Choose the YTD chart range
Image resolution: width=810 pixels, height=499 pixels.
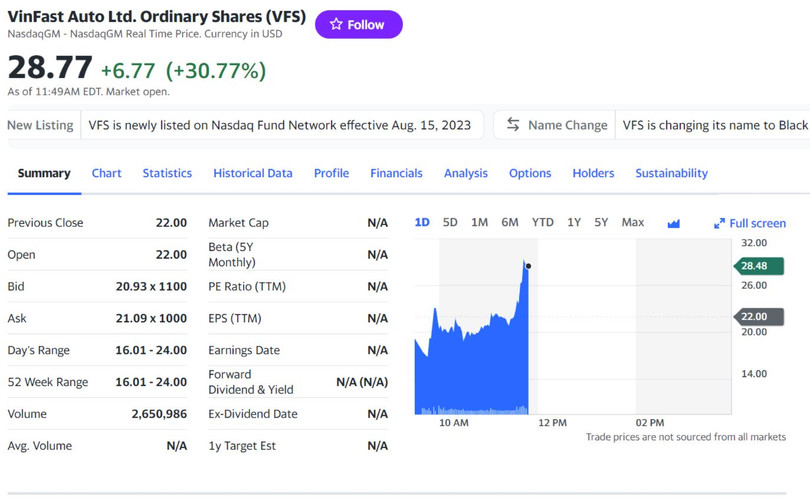click(x=542, y=222)
